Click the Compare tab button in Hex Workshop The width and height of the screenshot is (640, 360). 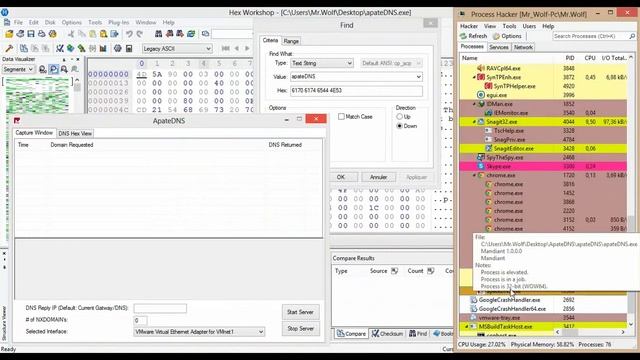pyautogui.click(x=351, y=334)
